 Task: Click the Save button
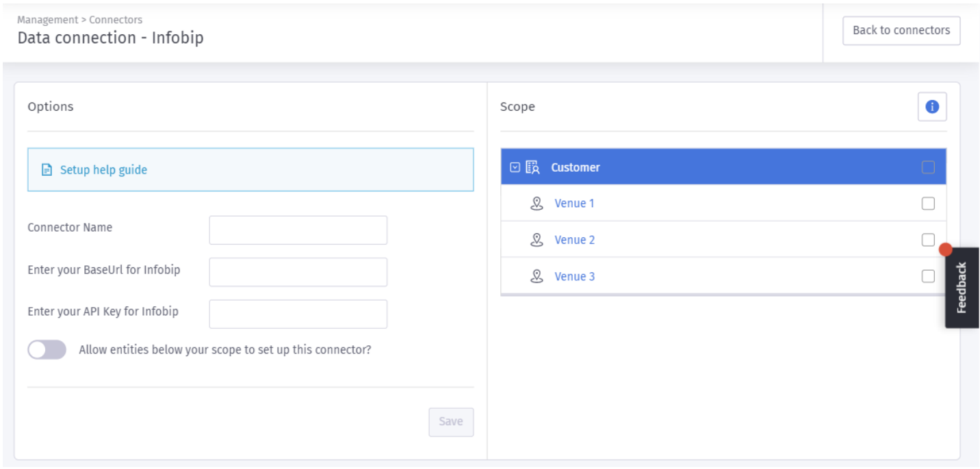451,422
